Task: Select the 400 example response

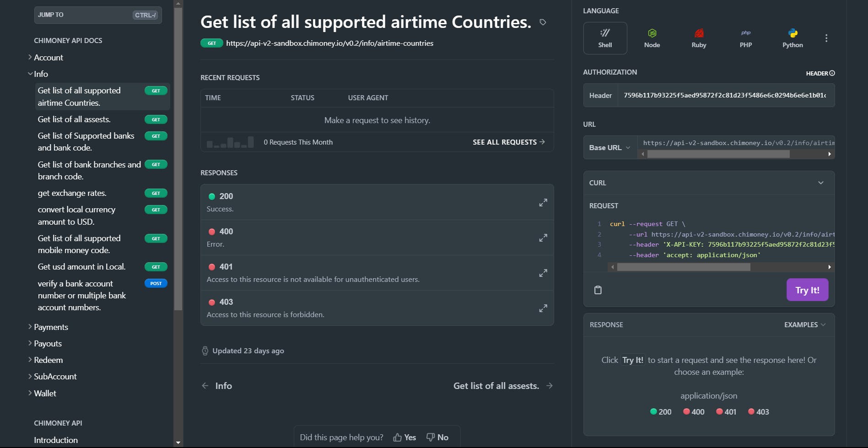Action: pos(694,412)
